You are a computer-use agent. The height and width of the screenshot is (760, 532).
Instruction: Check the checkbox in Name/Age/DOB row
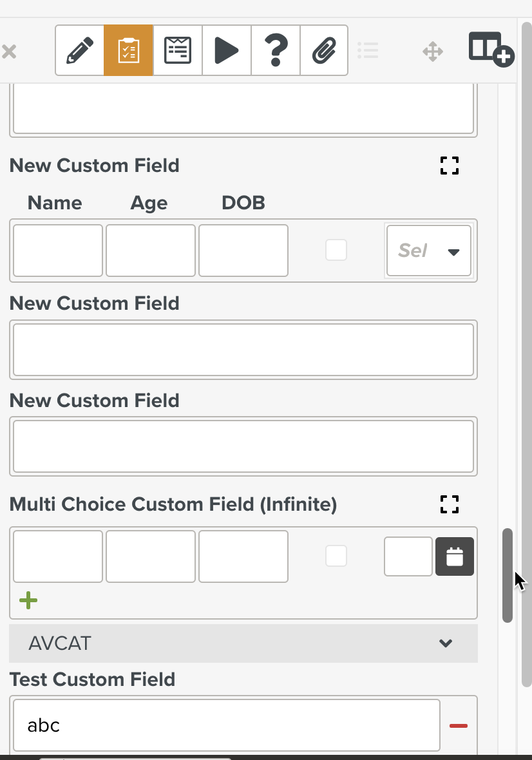click(336, 250)
